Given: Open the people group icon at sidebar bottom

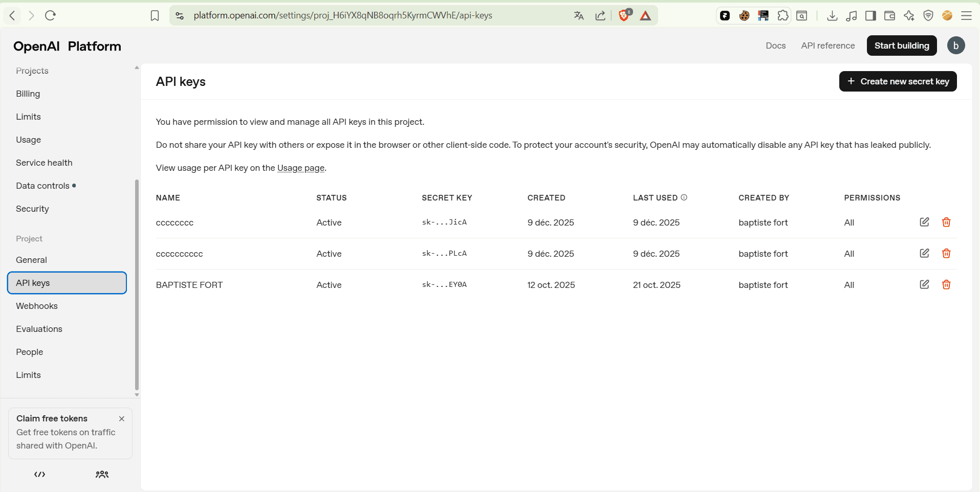Looking at the screenshot, I should click(102, 474).
